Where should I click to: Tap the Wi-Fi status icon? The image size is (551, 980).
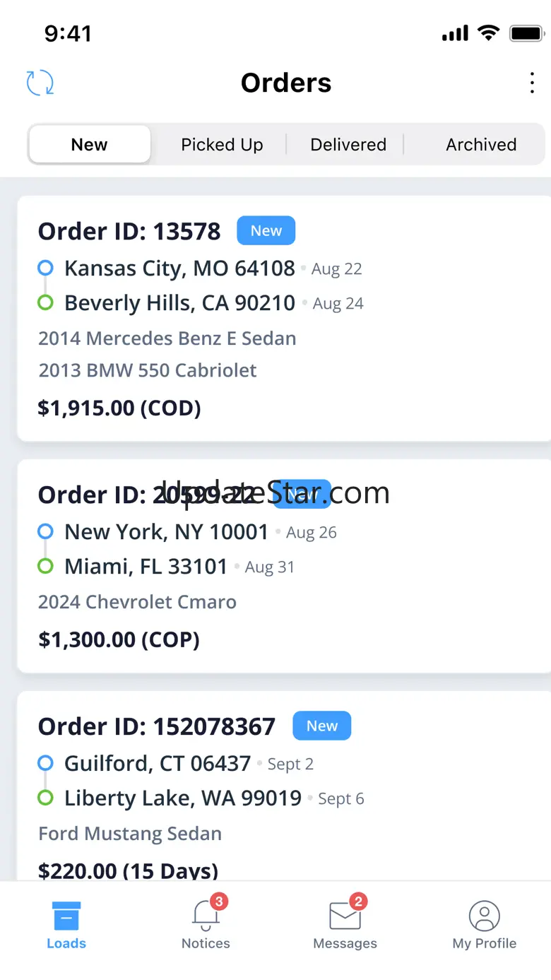[x=488, y=33]
